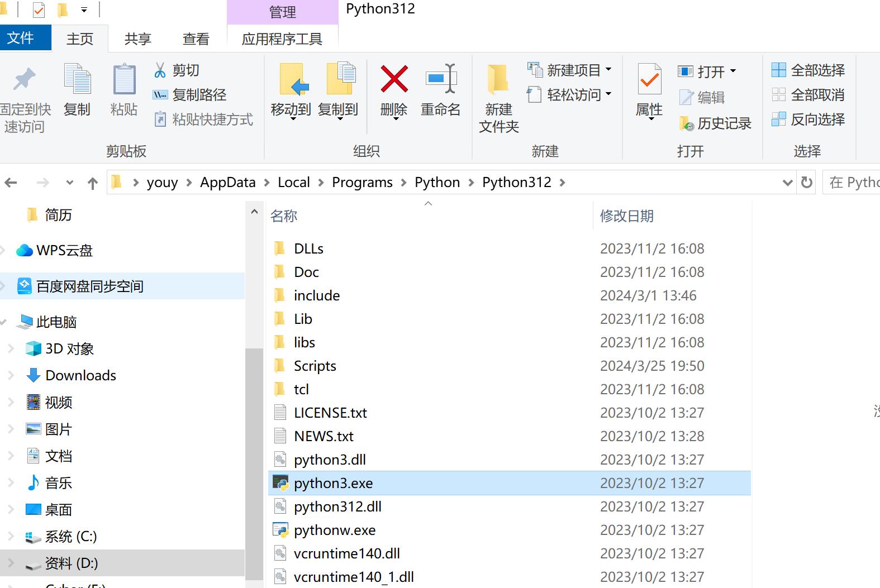Expand the path chevron after Python312
This screenshot has width=880, height=588.
tap(562, 183)
